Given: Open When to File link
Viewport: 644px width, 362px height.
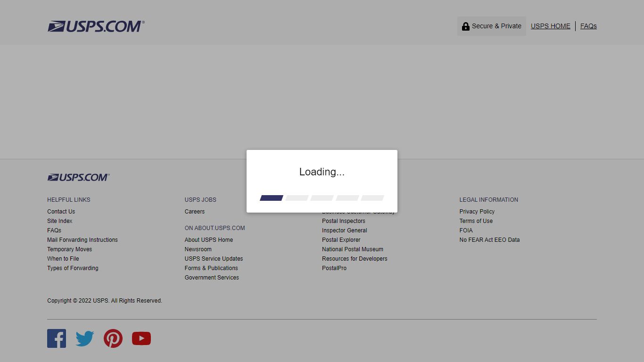Looking at the screenshot, I should point(63,259).
